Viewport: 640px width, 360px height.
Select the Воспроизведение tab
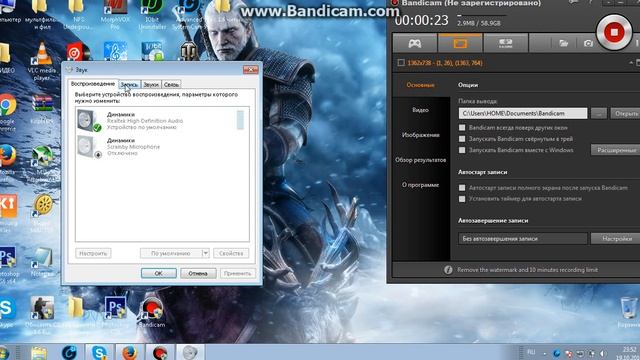(x=93, y=84)
